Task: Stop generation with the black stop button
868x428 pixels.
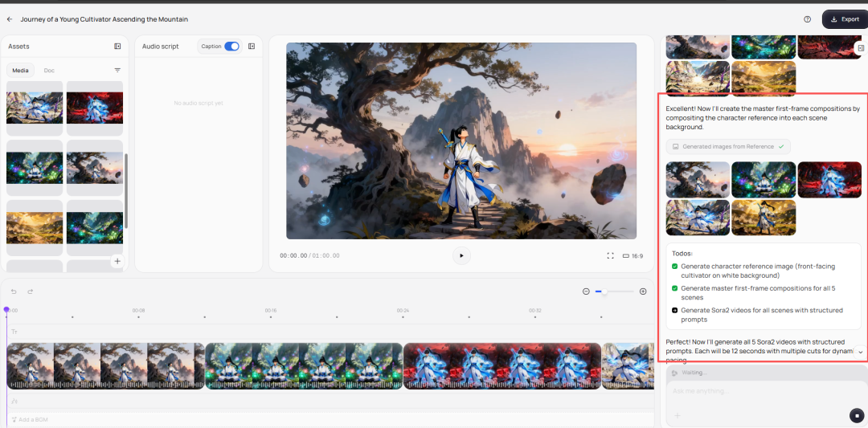Action: 856,415
